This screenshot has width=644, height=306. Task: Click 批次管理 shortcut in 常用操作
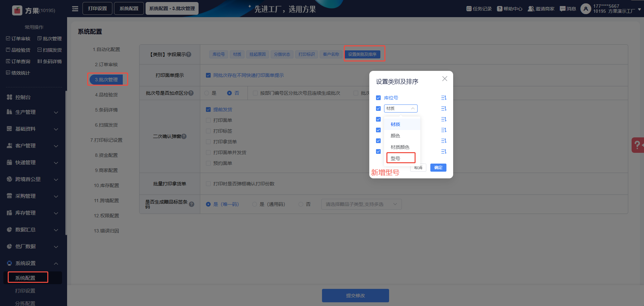pyautogui.click(x=50, y=39)
